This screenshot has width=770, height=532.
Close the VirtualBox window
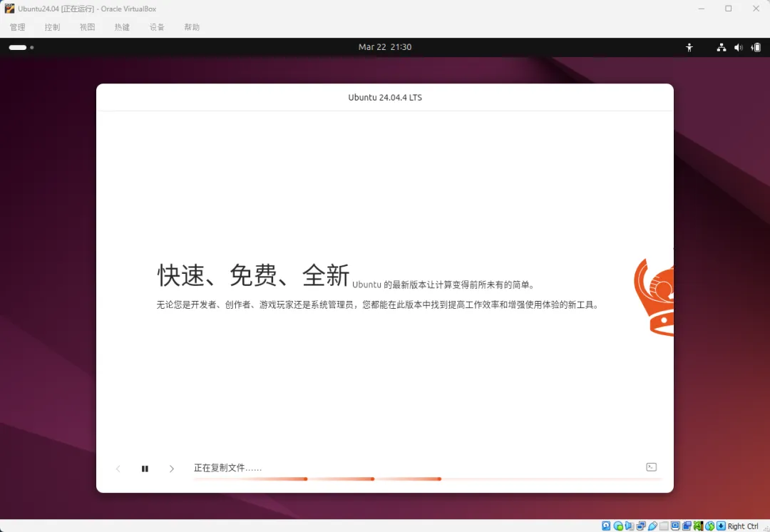(756, 9)
